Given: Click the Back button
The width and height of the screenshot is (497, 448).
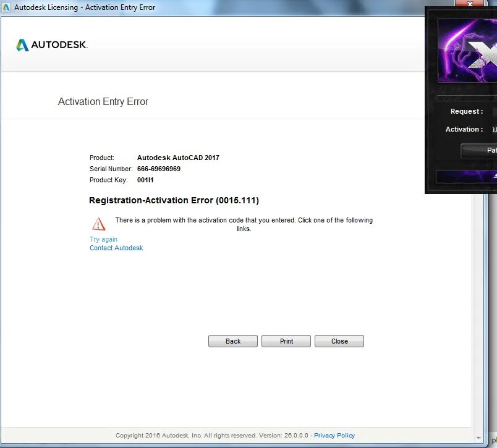Looking at the screenshot, I should tap(233, 341).
